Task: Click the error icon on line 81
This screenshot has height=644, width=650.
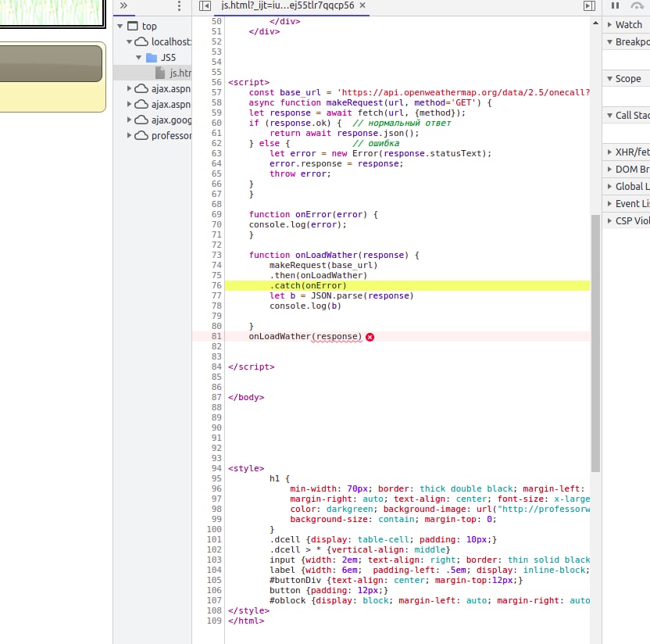Action: 370,337
